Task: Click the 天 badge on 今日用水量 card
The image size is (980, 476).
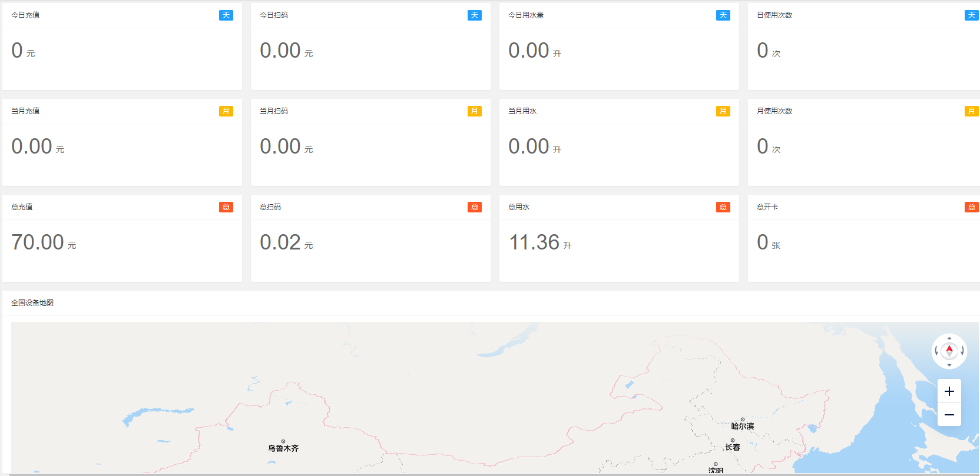Action: coord(723,15)
